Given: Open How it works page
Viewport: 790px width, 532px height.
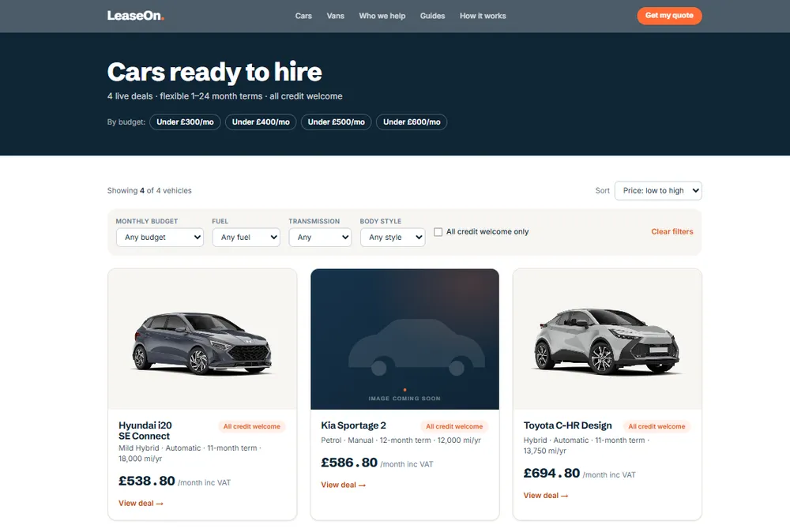Looking at the screenshot, I should (x=483, y=16).
